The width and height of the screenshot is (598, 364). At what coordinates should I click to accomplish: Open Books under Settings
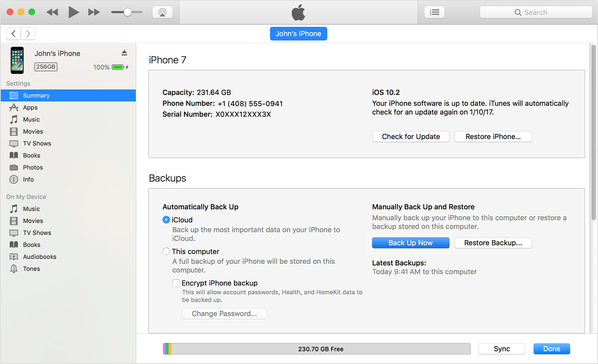68,155
